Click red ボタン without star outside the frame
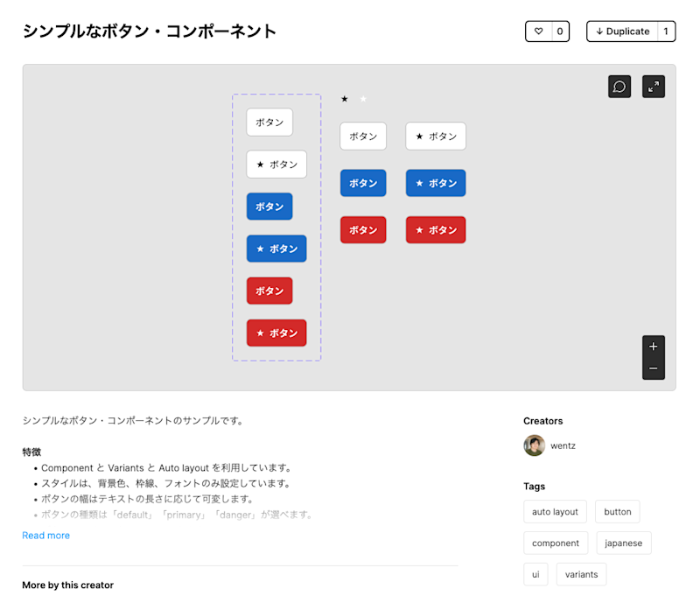Image resolution: width=700 pixels, height=596 pixels. click(363, 230)
